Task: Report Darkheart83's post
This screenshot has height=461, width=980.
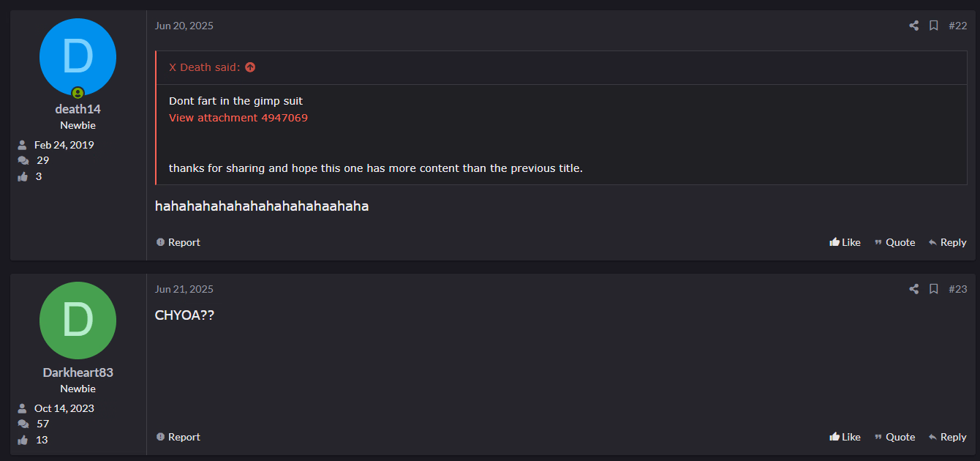Action: [x=178, y=437]
